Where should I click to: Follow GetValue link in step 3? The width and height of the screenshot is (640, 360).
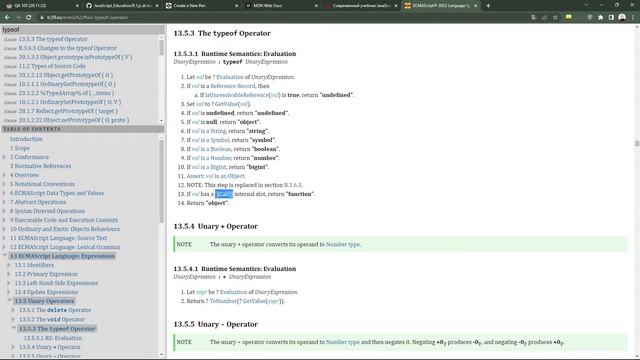point(227,104)
